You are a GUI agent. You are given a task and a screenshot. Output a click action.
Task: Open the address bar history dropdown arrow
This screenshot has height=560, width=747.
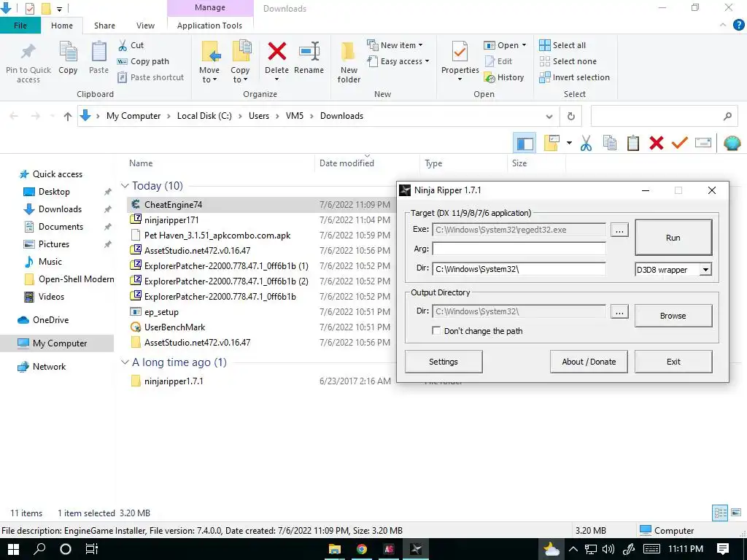[x=549, y=116]
